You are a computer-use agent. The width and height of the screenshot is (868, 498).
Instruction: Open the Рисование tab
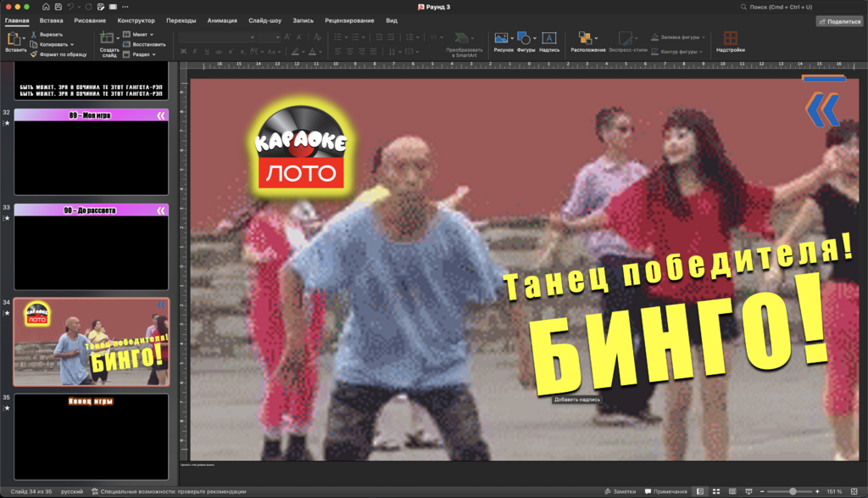coord(90,20)
